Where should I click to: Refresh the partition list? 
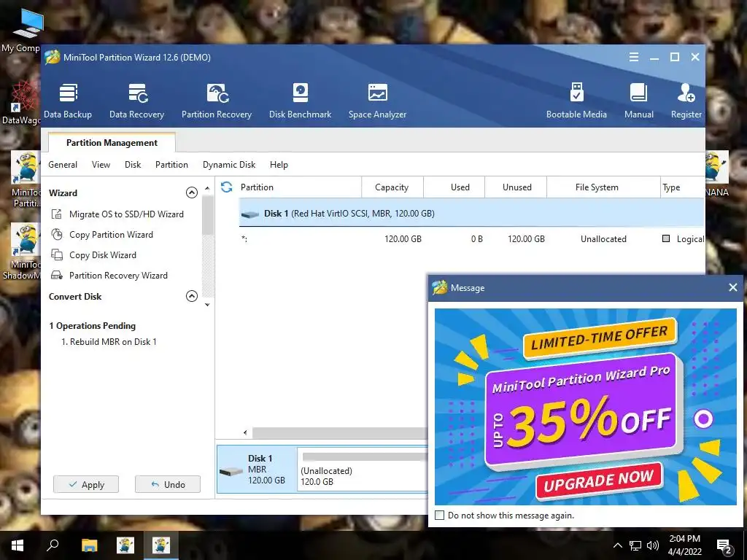tap(227, 187)
